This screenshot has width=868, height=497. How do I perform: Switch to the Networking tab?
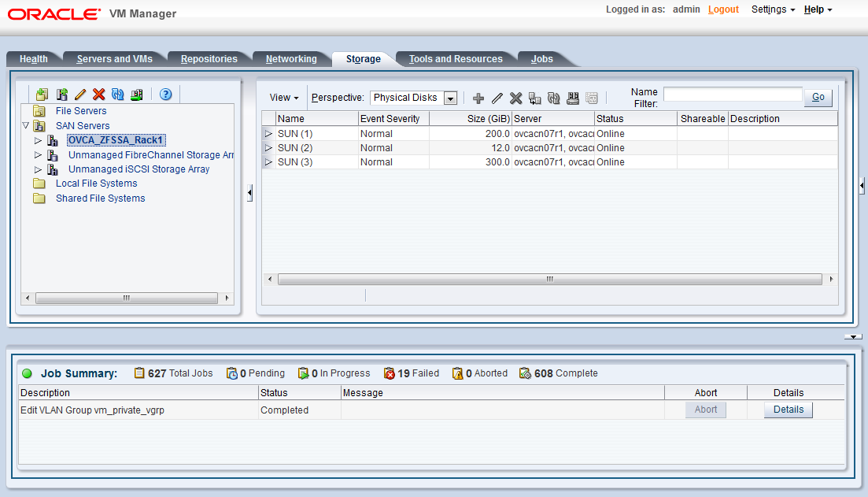point(291,59)
